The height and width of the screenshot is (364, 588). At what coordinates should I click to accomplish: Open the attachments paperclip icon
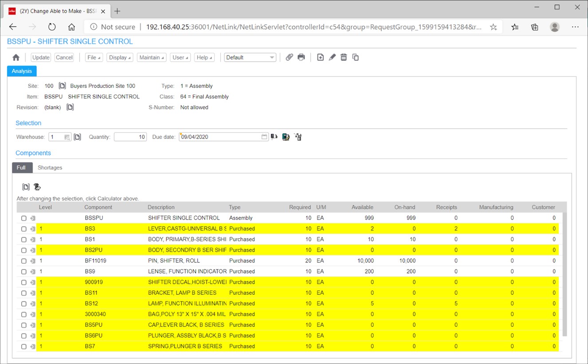click(289, 57)
